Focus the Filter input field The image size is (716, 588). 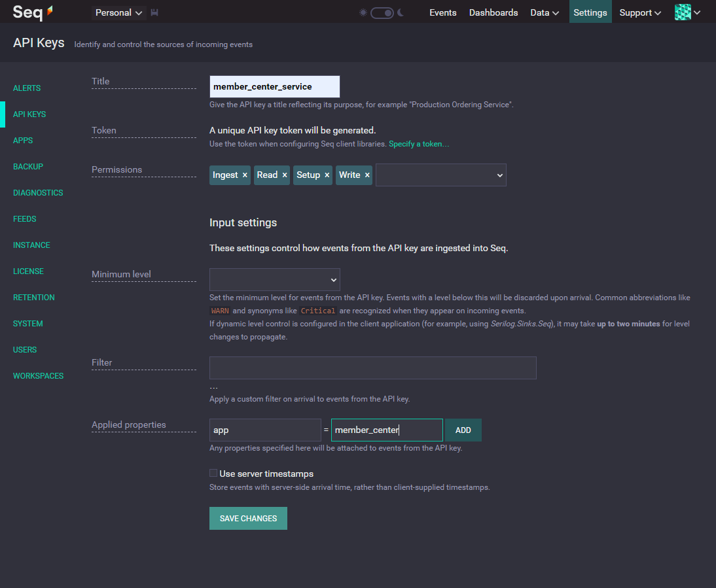[x=372, y=368]
